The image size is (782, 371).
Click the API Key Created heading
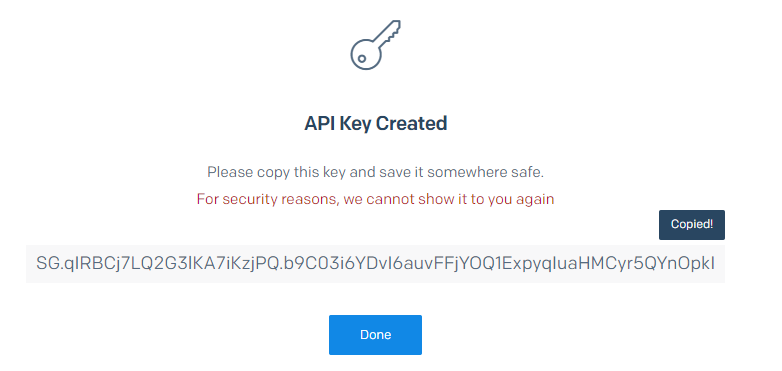coord(376,123)
